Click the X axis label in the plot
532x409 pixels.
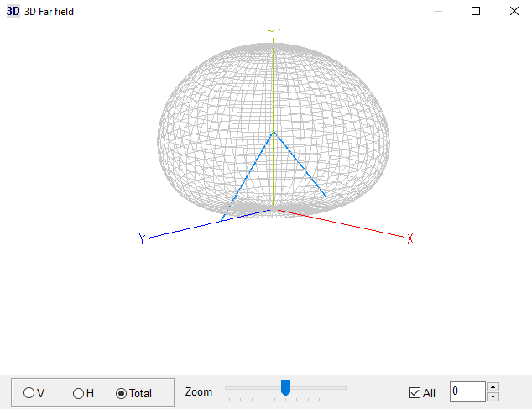(x=410, y=239)
